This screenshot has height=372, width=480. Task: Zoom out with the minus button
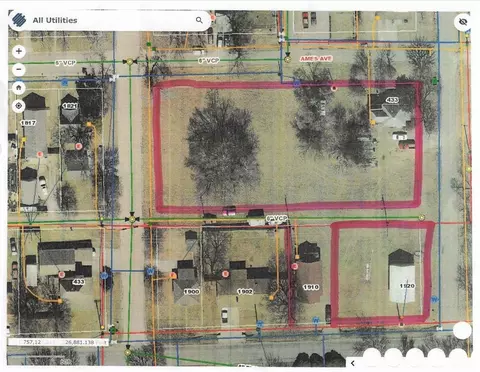coord(19,70)
